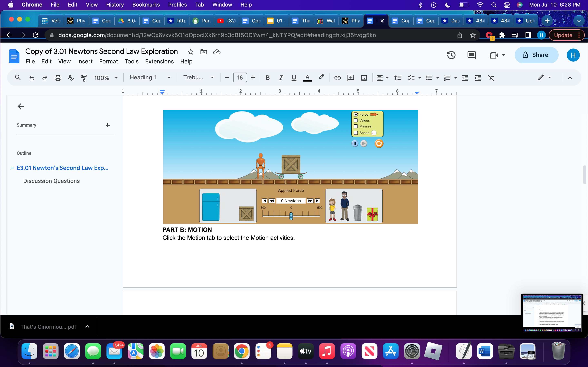Click the Insert image toolbar icon
This screenshot has height=367, width=588.
tap(364, 78)
